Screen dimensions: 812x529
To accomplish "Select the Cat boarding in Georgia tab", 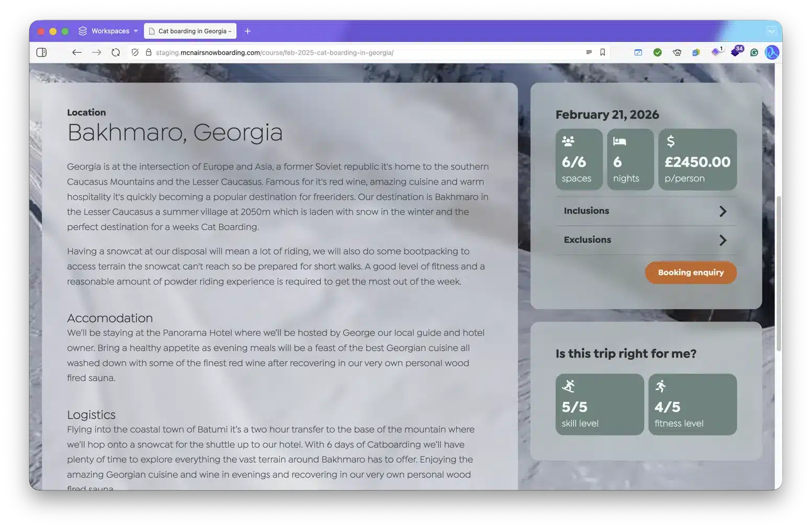I will [190, 31].
